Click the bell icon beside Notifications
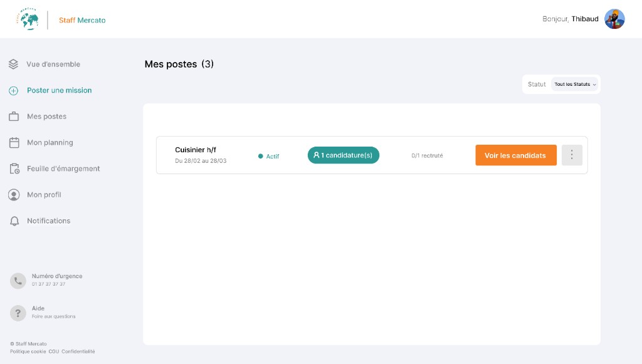This screenshot has height=364, width=642. tap(14, 221)
